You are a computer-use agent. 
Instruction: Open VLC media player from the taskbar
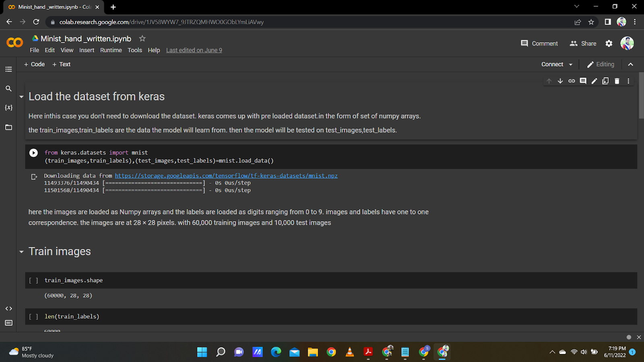click(x=350, y=352)
